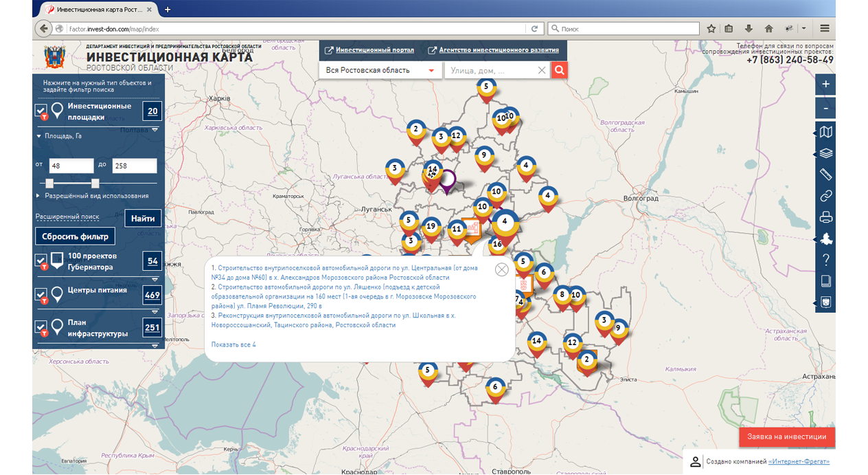Go to Firefox home page icon
Image resolution: width=868 pixels, height=475 pixels.
(768, 29)
